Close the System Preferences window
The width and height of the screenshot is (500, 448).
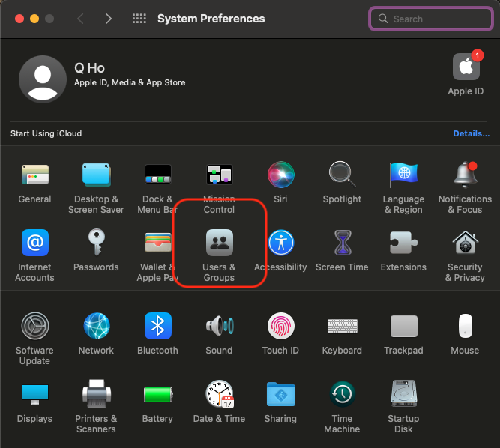click(x=19, y=19)
